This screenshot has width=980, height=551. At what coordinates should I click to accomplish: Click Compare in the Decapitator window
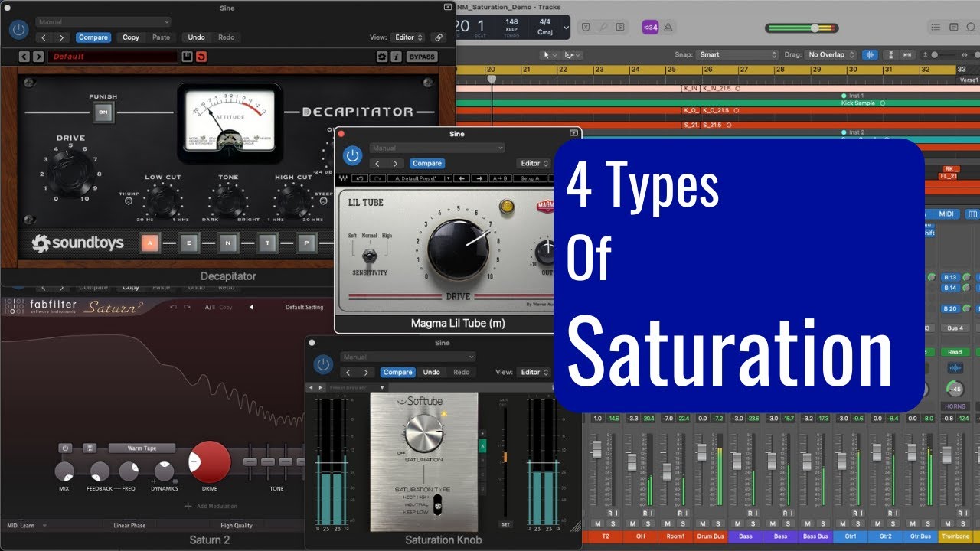point(93,37)
